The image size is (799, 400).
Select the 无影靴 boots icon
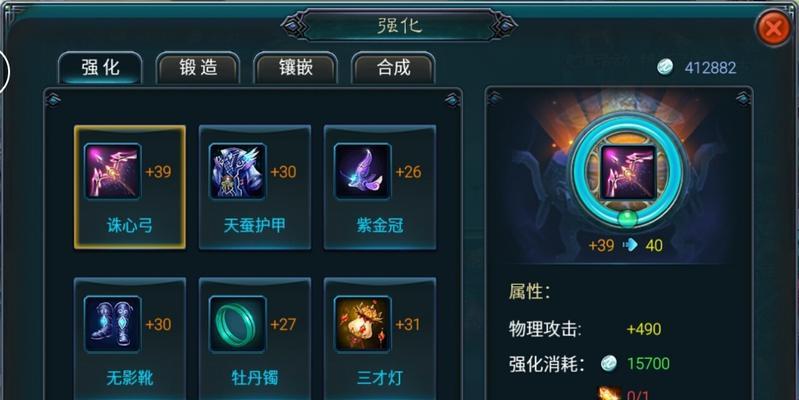pos(113,324)
